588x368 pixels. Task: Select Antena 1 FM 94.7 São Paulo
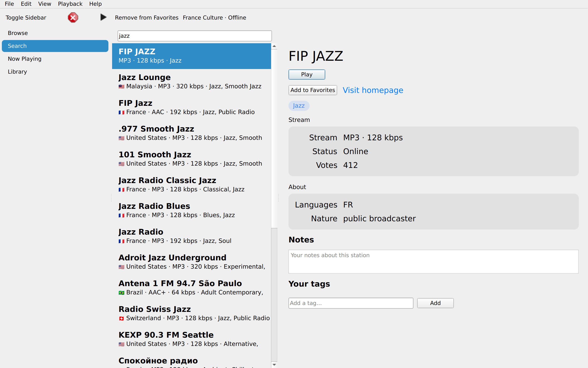192,288
